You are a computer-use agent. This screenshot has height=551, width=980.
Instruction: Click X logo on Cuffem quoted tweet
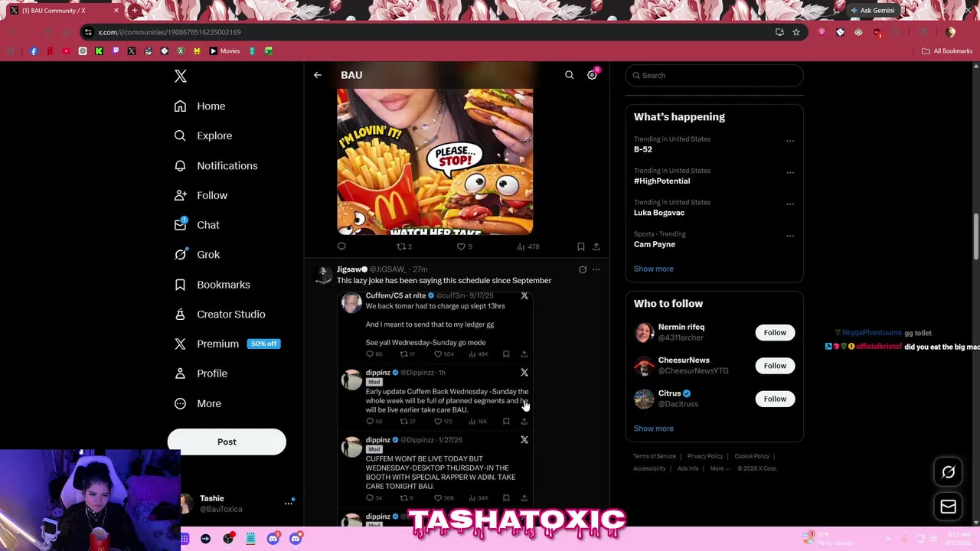pos(524,296)
